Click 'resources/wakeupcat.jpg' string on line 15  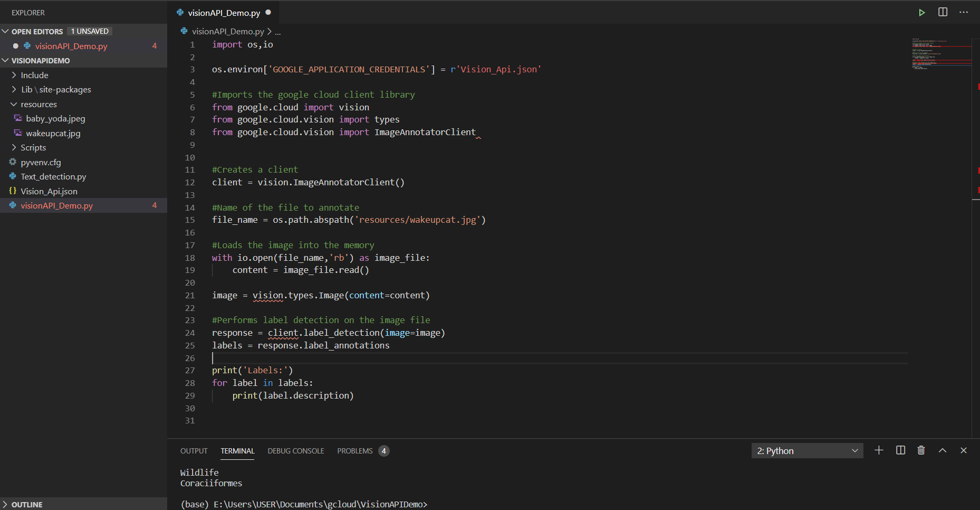(419, 220)
